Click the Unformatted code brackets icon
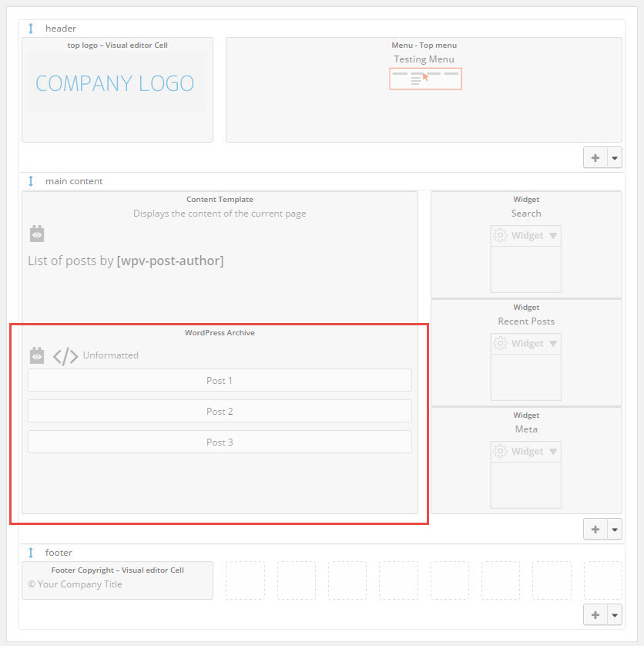Screen dimensions: 644x646 tap(65, 356)
